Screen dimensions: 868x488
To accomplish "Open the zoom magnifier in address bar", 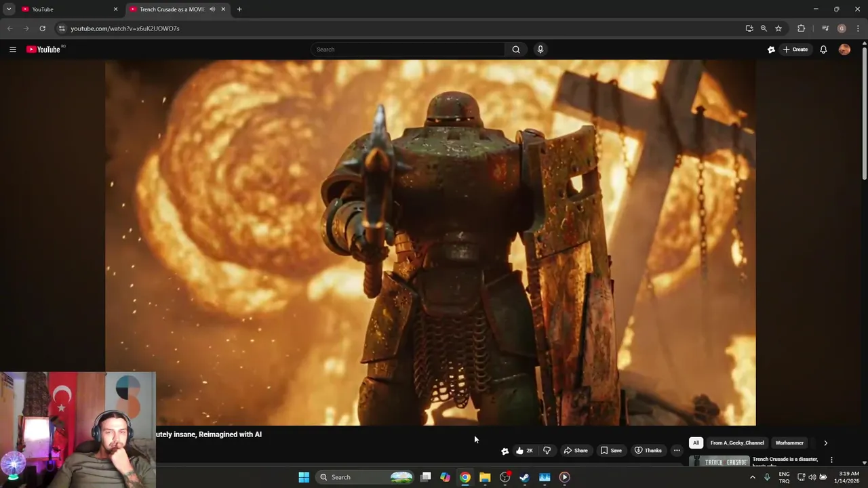I will point(764,28).
